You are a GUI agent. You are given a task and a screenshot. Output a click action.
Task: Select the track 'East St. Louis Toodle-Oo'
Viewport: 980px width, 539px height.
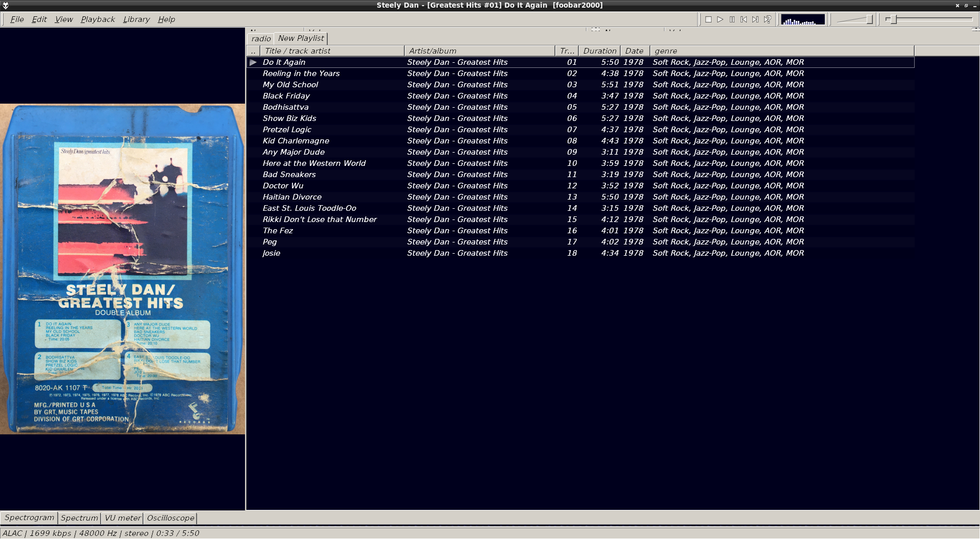click(580, 208)
